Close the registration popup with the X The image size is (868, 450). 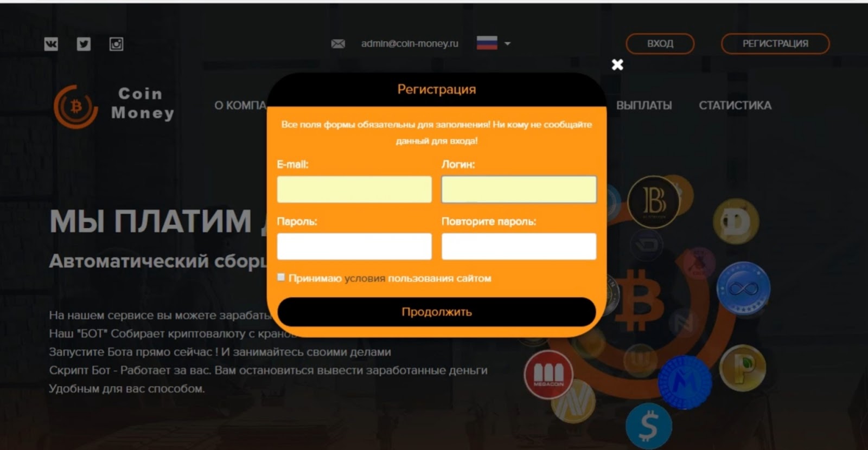coord(617,65)
